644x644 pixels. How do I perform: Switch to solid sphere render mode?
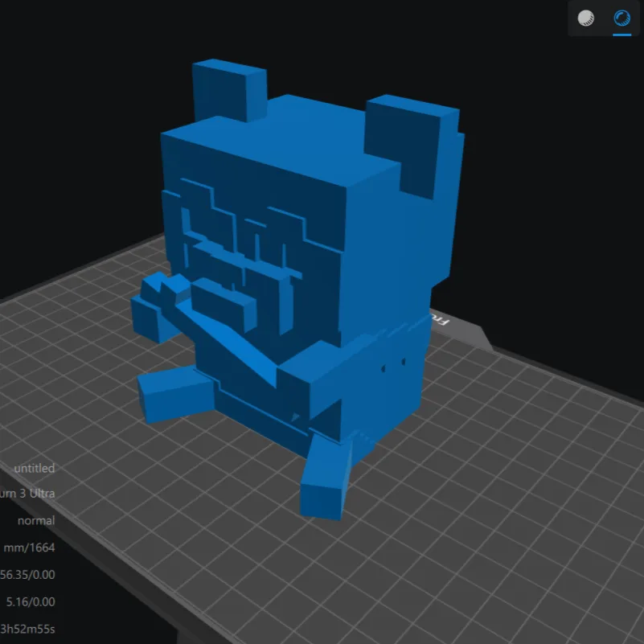point(585,18)
